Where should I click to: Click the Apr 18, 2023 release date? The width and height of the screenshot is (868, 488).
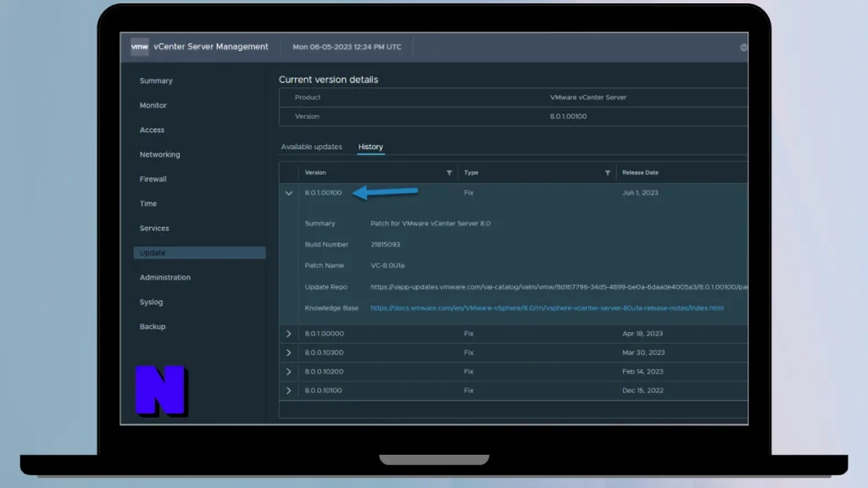pos(643,334)
